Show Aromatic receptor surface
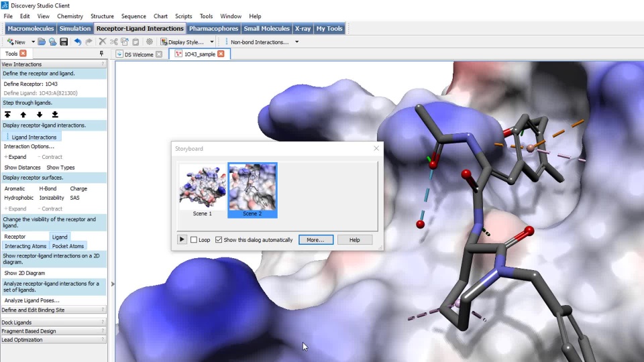 click(14, 188)
